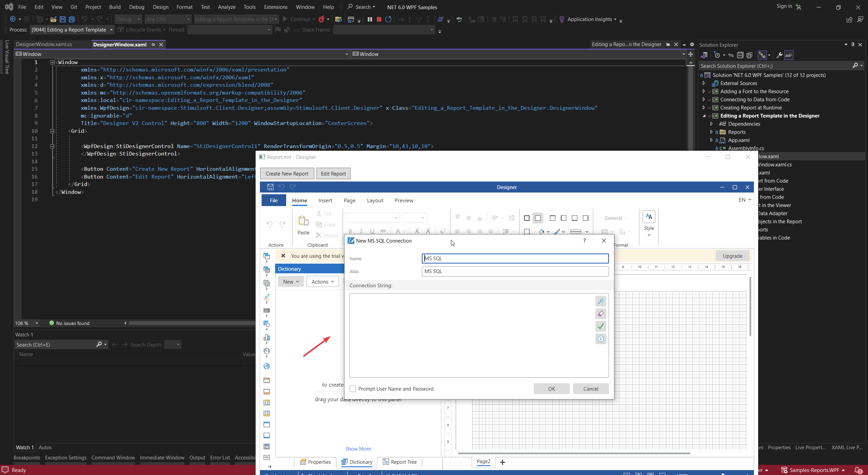Click Create New Report button
The height and width of the screenshot is (475, 868).
(x=287, y=173)
